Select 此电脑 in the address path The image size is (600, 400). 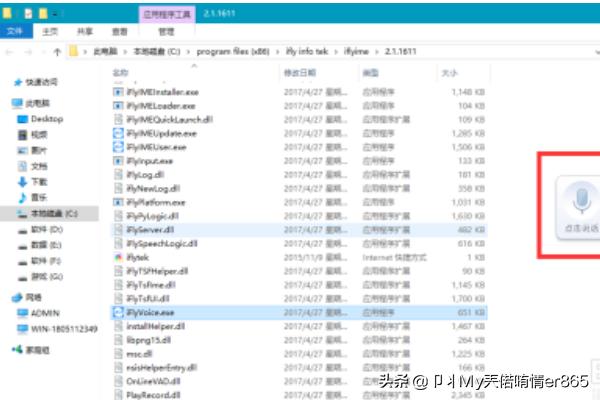[105, 51]
